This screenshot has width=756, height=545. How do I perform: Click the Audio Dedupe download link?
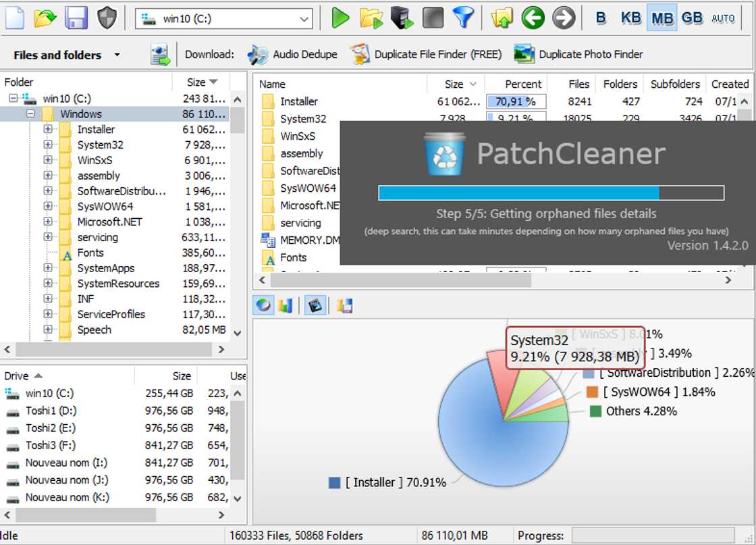(293, 55)
